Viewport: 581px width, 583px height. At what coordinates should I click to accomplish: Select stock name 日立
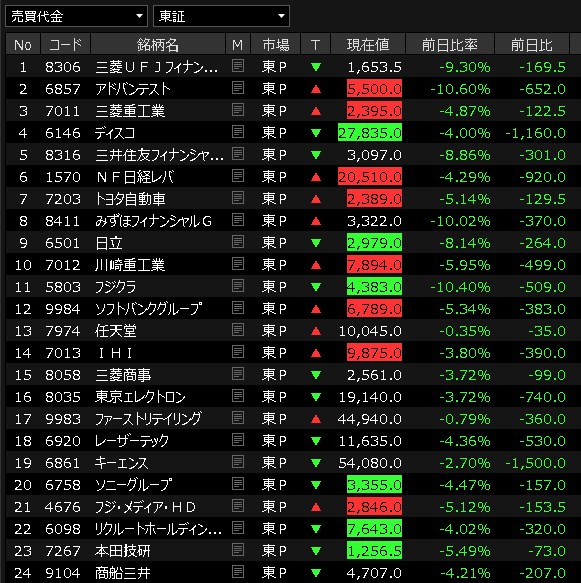pos(109,243)
